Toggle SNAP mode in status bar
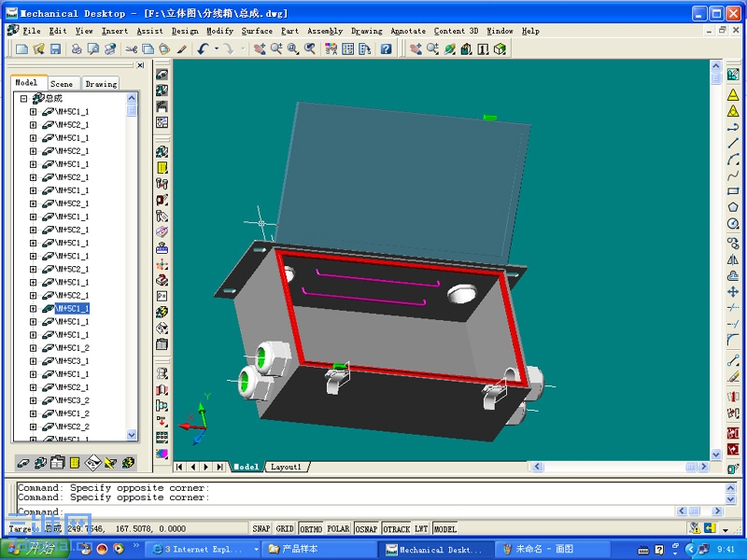Screen dimensions: 747x560 pos(261,528)
